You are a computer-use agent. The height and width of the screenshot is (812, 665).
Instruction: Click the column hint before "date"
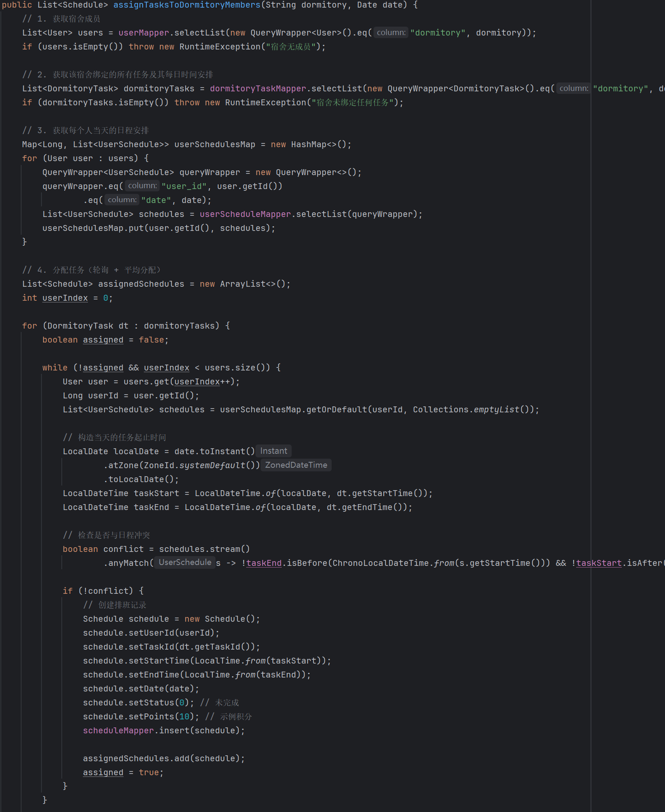[x=122, y=200]
